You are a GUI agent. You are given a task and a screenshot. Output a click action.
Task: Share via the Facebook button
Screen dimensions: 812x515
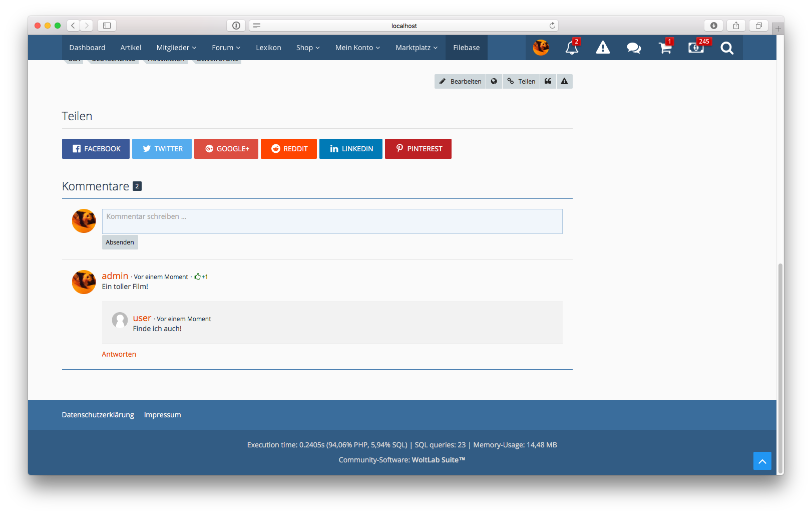96,149
